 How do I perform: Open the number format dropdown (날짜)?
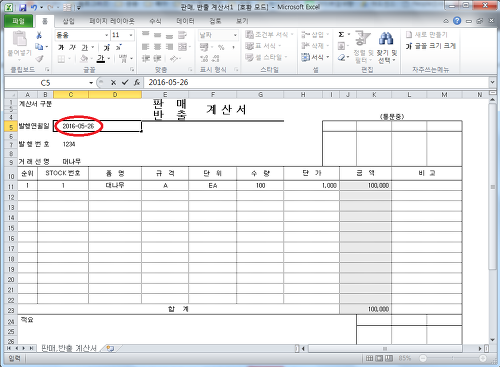point(235,35)
